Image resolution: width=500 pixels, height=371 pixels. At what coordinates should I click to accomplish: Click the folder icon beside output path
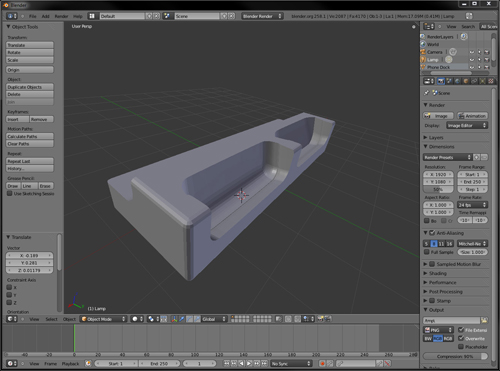(x=484, y=320)
